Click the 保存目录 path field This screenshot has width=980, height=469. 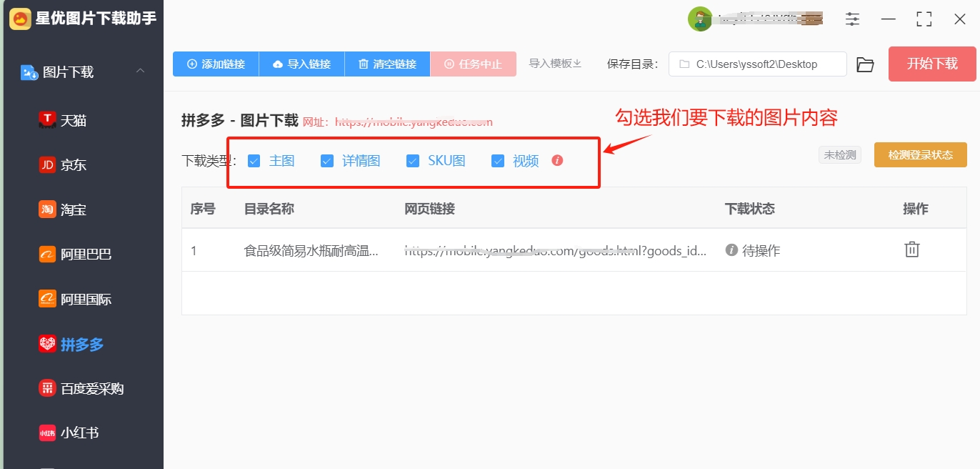click(757, 64)
